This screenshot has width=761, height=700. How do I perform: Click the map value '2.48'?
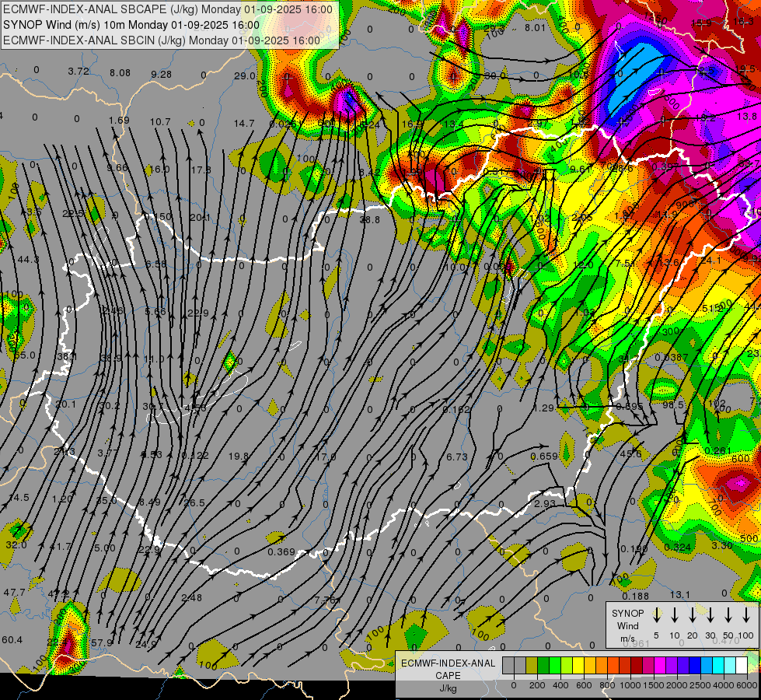192,597
